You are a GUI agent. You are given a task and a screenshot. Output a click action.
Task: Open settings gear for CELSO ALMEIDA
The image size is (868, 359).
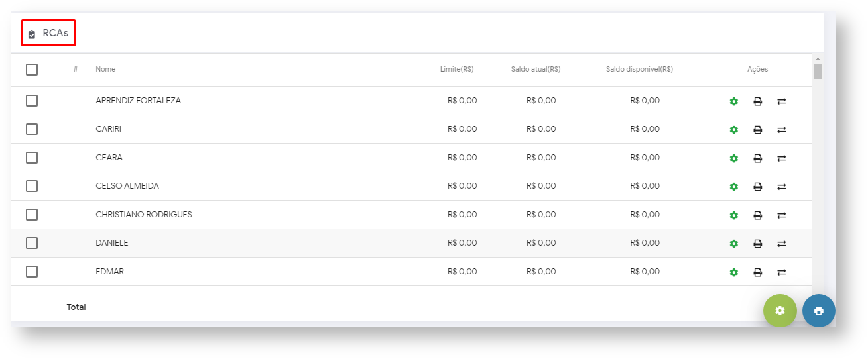click(733, 187)
